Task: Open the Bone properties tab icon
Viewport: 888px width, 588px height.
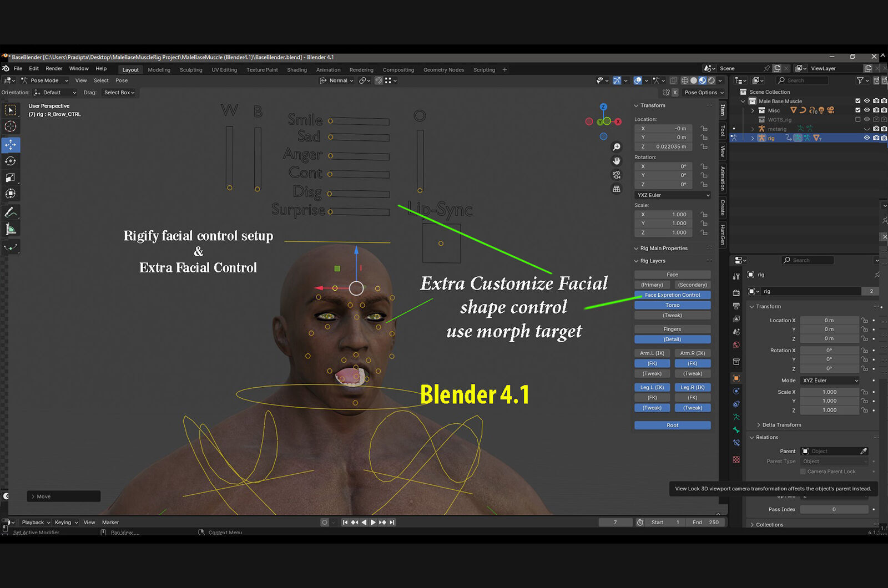Action: pos(736,430)
